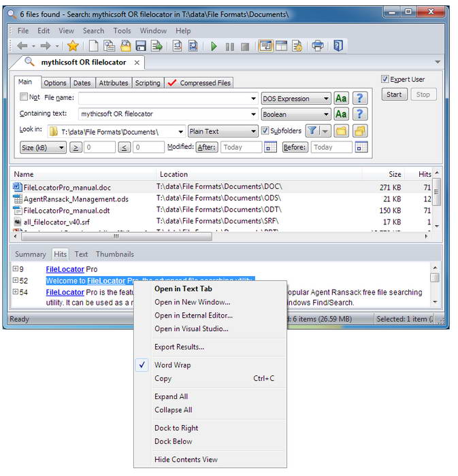Image resolution: width=458 pixels, height=476 pixels.
Task: Toggle the word wrap view toolbar icon
Action: click(266, 46)
